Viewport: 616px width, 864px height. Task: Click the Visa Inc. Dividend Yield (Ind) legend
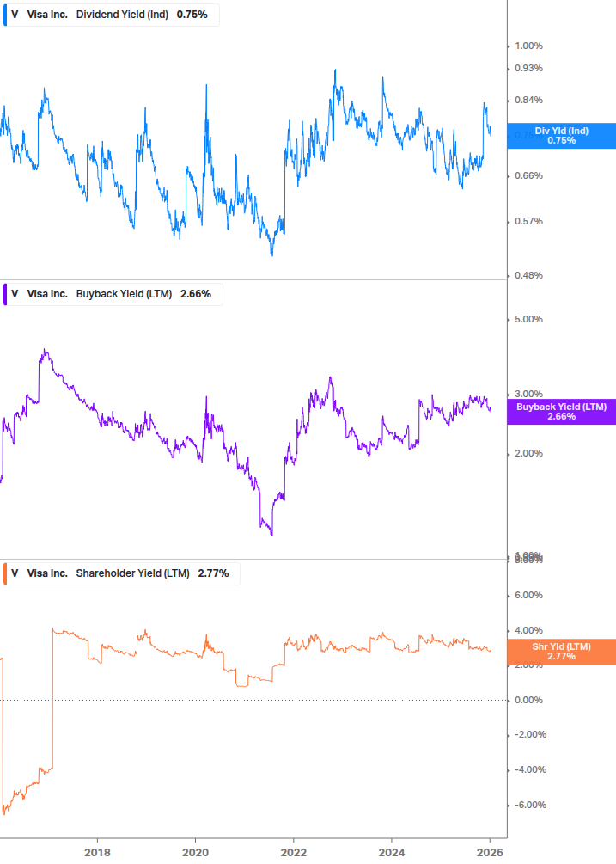(111, 15)
